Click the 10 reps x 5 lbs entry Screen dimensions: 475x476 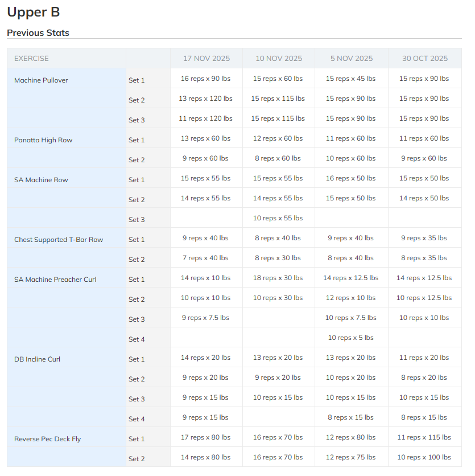pyautogui.click(x=350, y=338)
